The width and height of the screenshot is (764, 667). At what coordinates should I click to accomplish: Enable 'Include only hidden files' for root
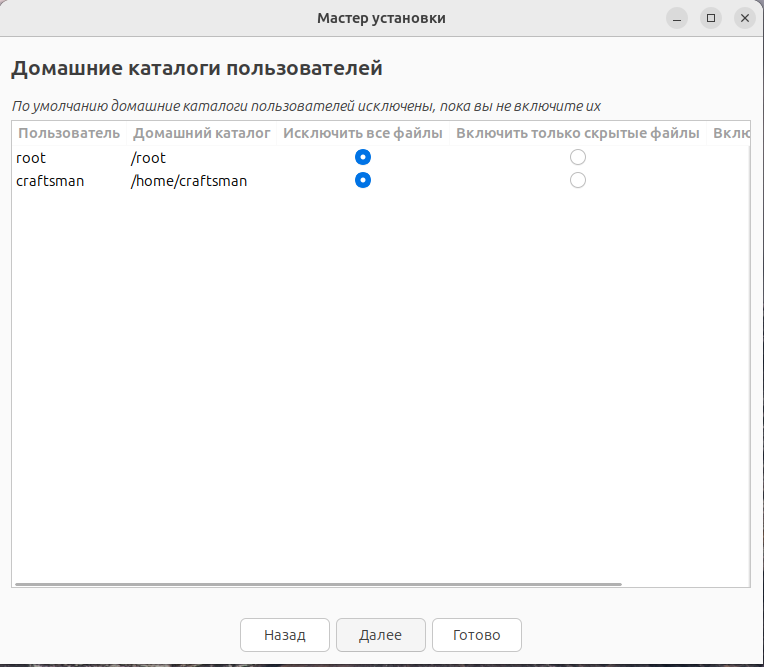click(x=578, y=157)
